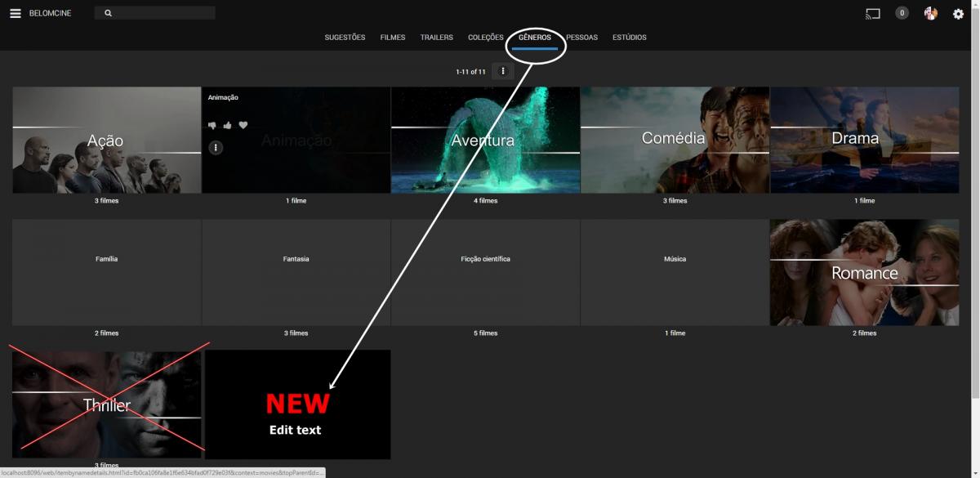
Task: Open the Romance genre thumbnail
Action: click(865, 272)
